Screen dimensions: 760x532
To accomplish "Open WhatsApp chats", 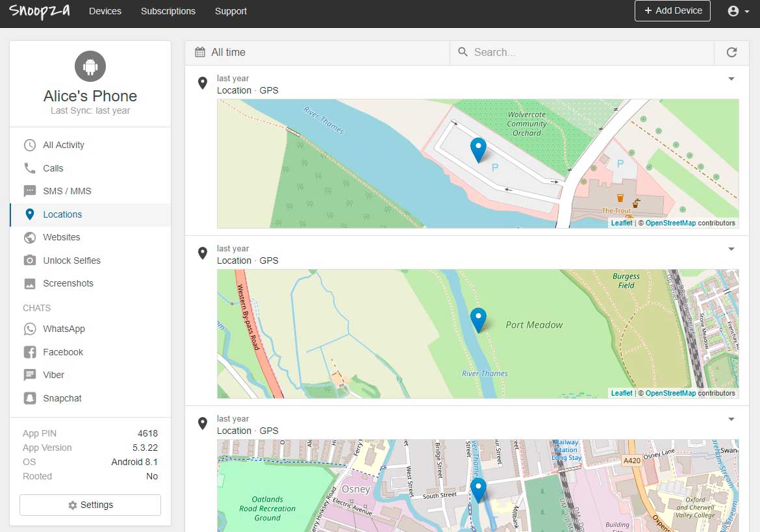I will click(x=90, y=329).
